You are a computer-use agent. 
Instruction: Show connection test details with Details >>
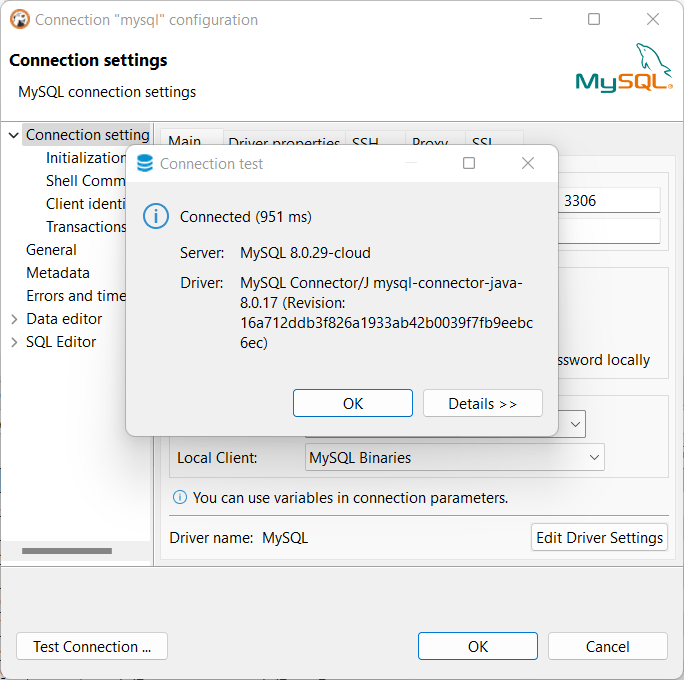[x=482, y=403]
